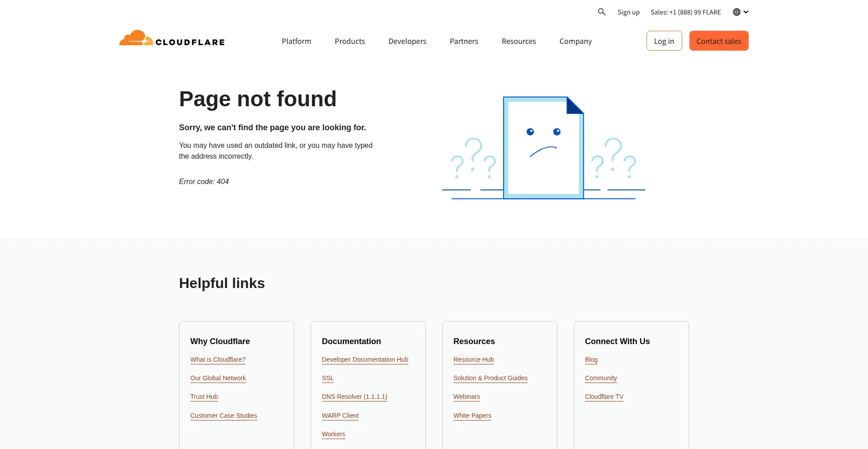Screen dimensions: 868x449
Task: Click the Contact sales button
Action: [719, 41]
